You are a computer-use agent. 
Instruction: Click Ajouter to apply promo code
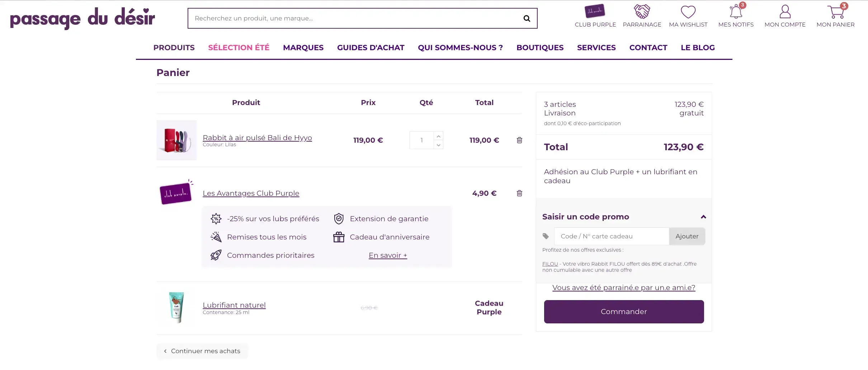coord(687,236)
